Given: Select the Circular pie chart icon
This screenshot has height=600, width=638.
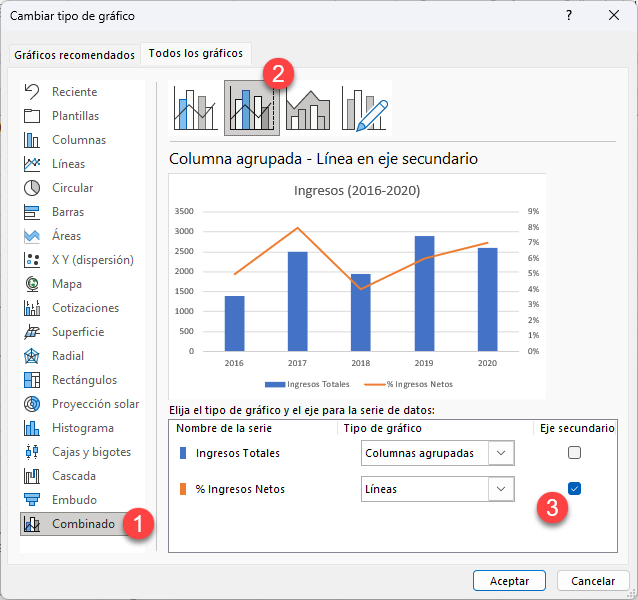Looking at the screenshot, I should pos(32,188).
